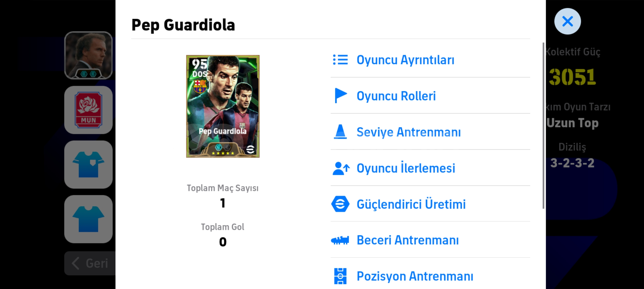The height and width of the screenshot is (289, 644).
Task: Click the person-arrow icon for Oyuncu İlerlemesi
Action: tap(341, 168)
